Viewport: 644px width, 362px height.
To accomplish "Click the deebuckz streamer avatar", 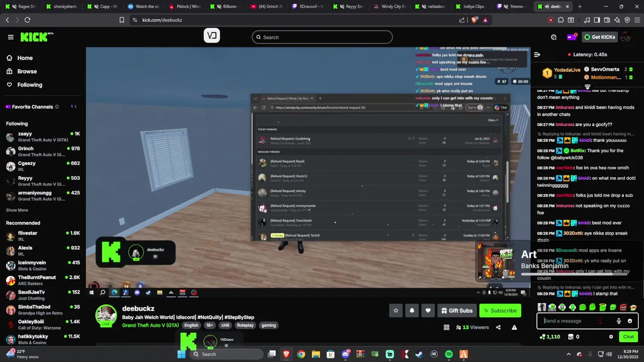I will click(x=106, y=315).
